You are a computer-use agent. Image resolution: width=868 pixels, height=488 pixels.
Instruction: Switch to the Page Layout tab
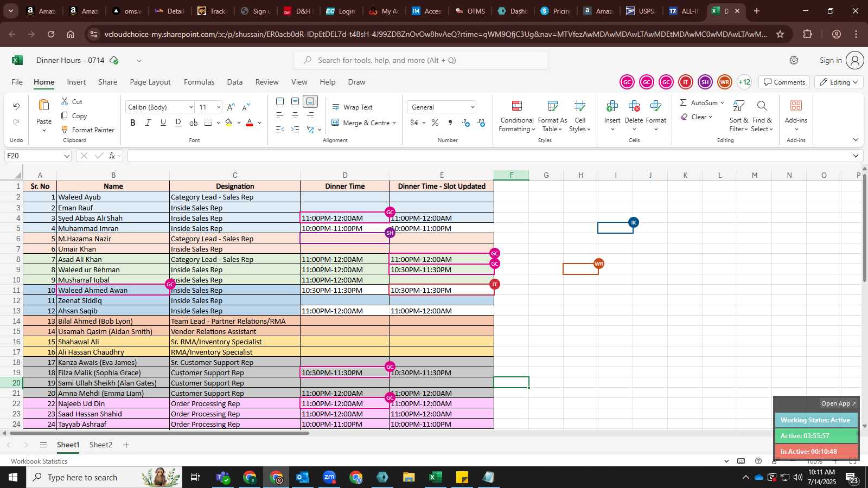pyautogui.click(x=150, y=82)
